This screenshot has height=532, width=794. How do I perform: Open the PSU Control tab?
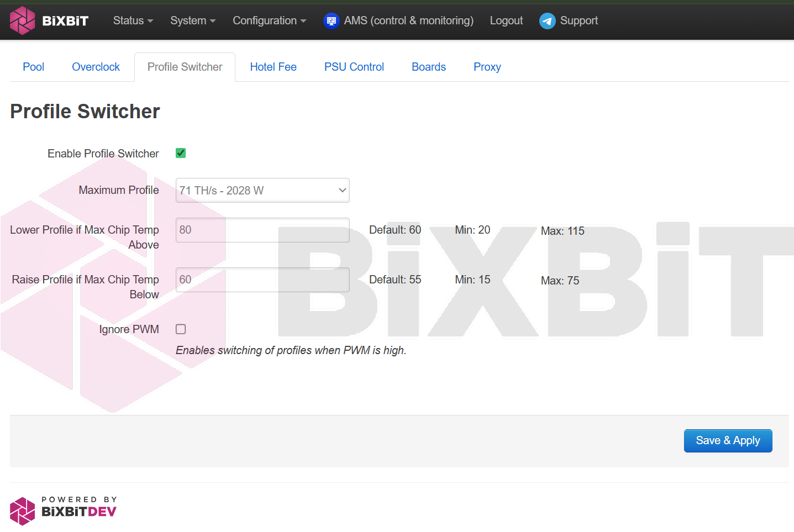(354, 67)
